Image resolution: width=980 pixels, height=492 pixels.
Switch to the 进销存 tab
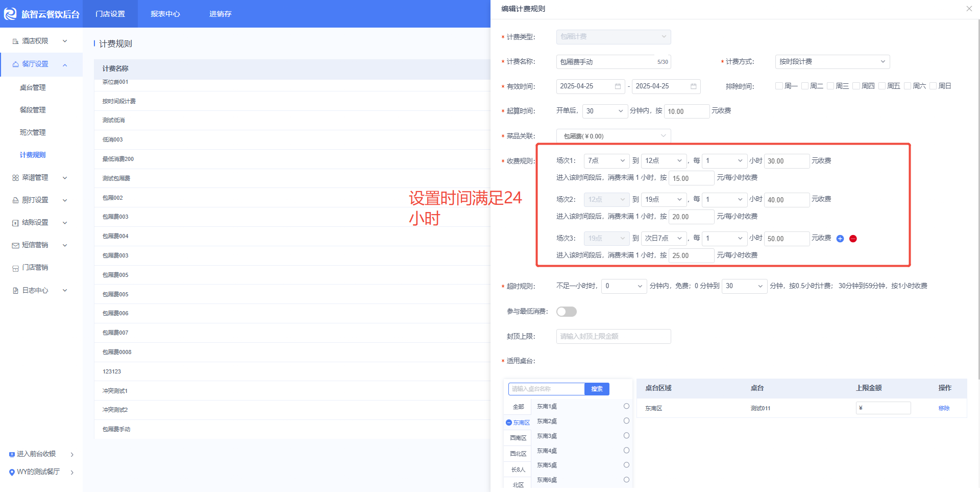(220, 14)
